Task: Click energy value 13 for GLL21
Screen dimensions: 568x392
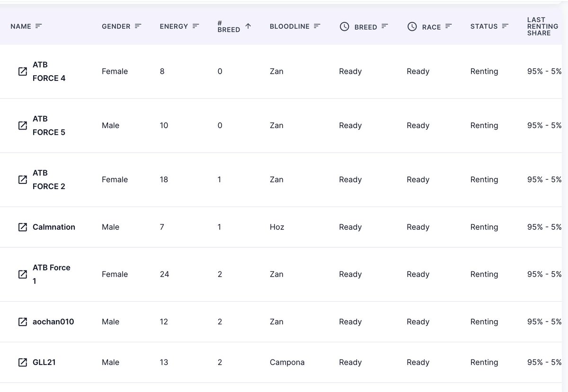Action: tap(164, 362)
